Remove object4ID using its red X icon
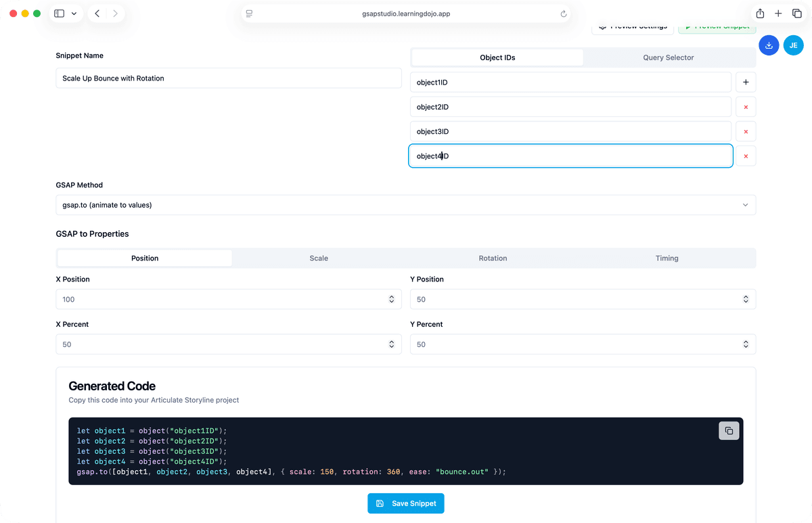Viewport: 812px width, 523px height. click(x=746, y=156)
